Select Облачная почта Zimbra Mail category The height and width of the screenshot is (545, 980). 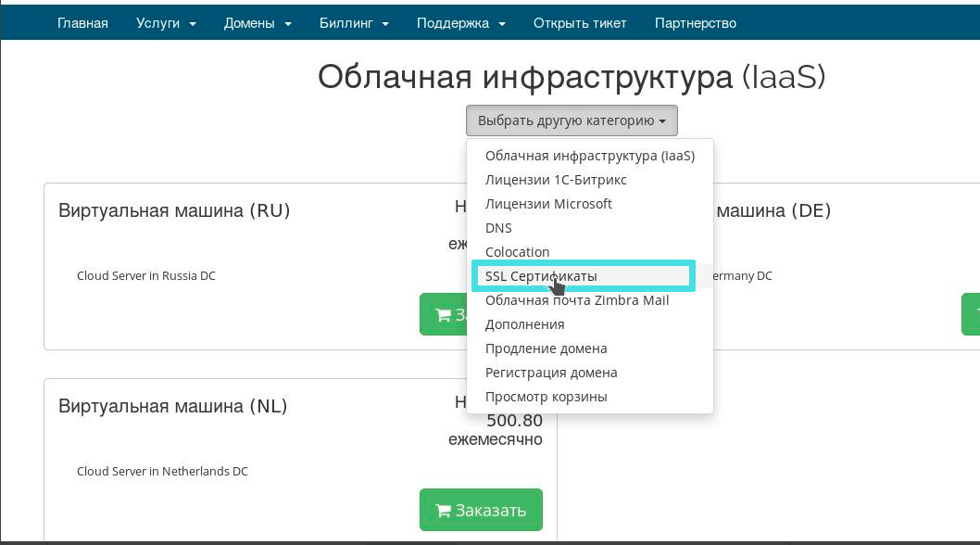[x=590, y=300]
